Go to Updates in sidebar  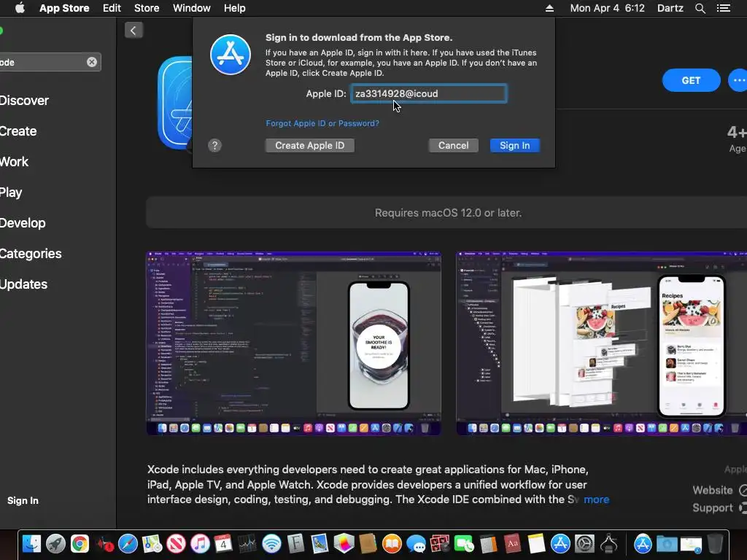pyautogui.click(x=24, y=284)
